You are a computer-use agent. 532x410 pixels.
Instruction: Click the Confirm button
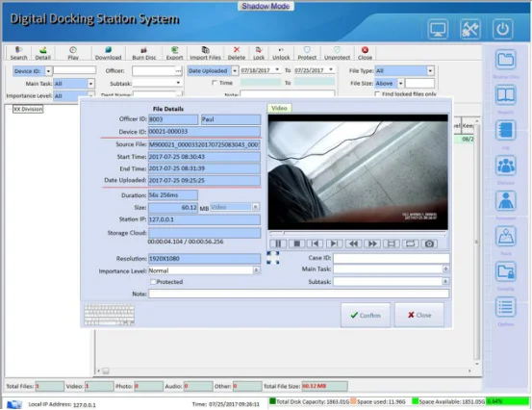366,315
